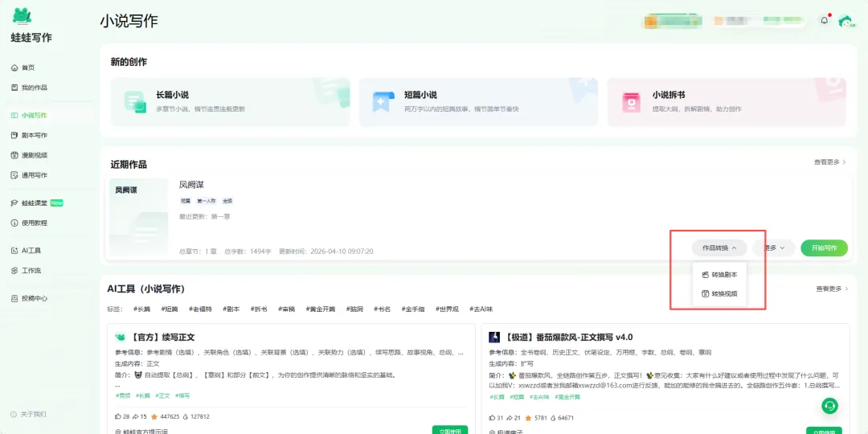Viewport: 868px width, 434px height.
Task: Open 蛙蛙课堂 with the New badge
Action: point(37,203)
